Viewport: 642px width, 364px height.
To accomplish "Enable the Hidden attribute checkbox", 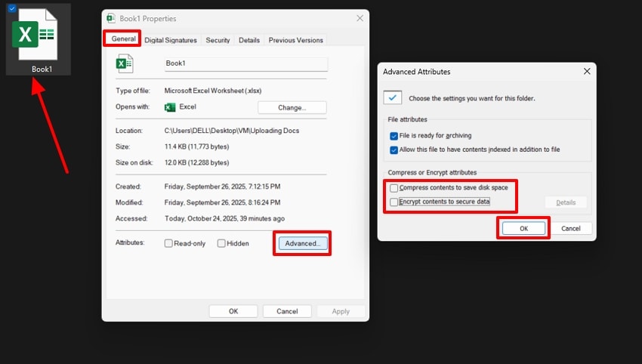I will click(x=221, y=243).
